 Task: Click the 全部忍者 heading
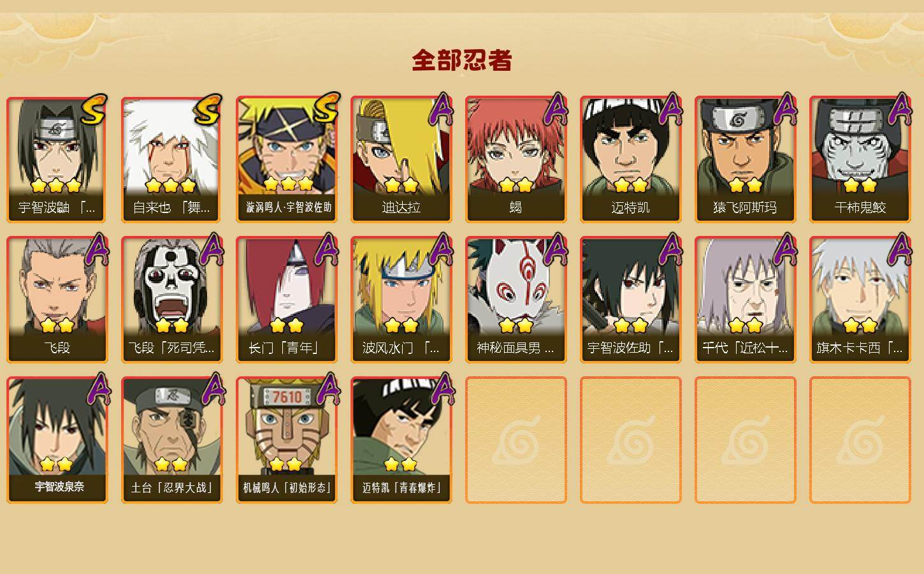(462, 61)
